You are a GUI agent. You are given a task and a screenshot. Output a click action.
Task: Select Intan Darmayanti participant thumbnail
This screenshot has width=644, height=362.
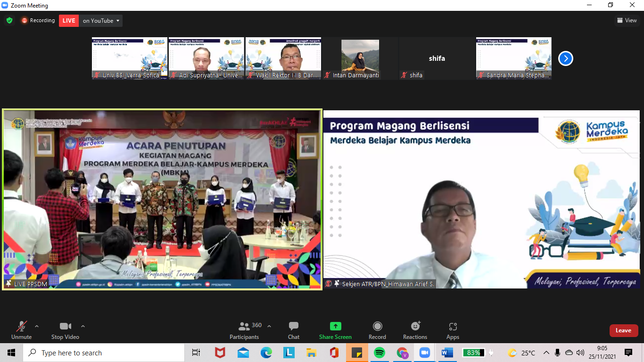(x=360, y=58)
